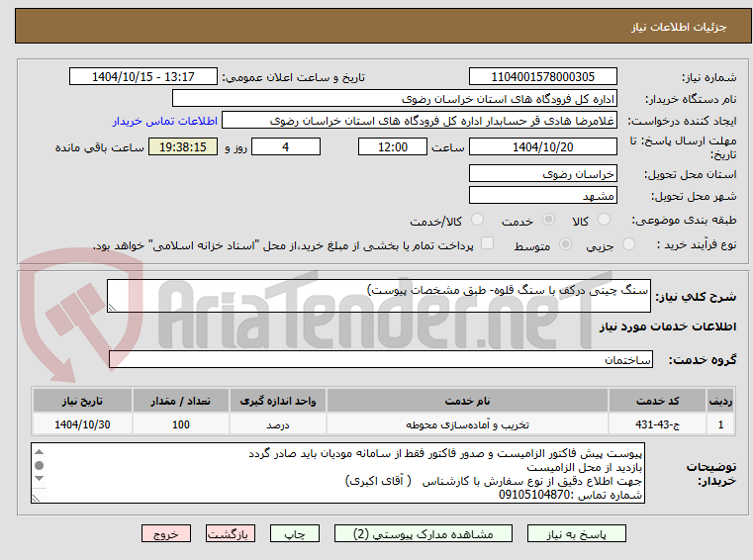Toggle the Islamic treasury payment checkbox
This screenshot has width=753, height=560.
click(x=488, y=243)
